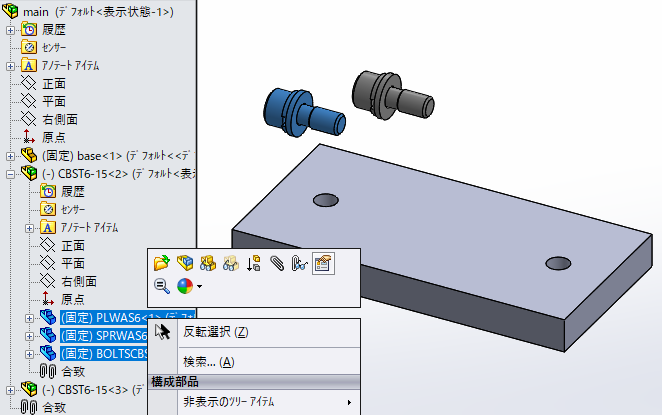Click the Edit Part icon in context toolbar
662x415 pixels.
(x=185, y=264)
